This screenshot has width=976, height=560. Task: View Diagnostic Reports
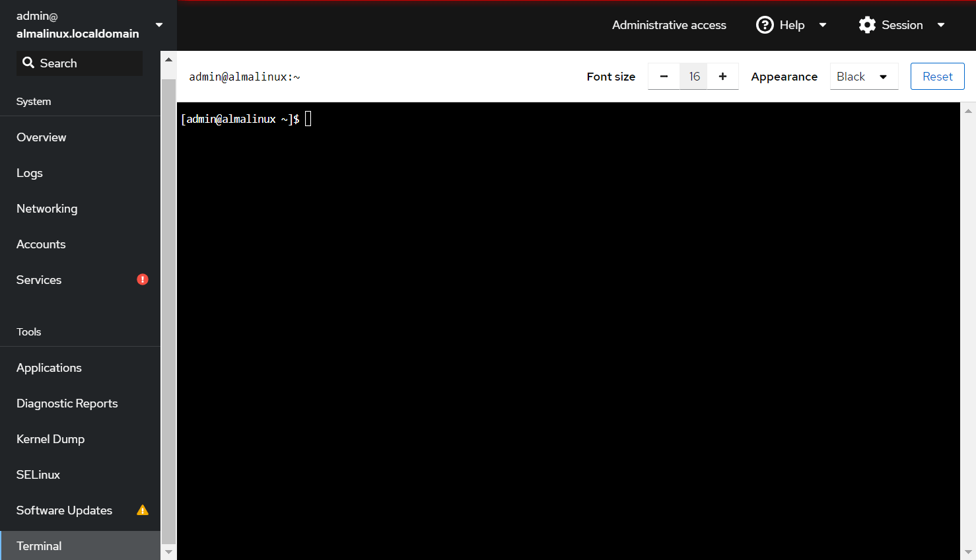tap(80, 403)
